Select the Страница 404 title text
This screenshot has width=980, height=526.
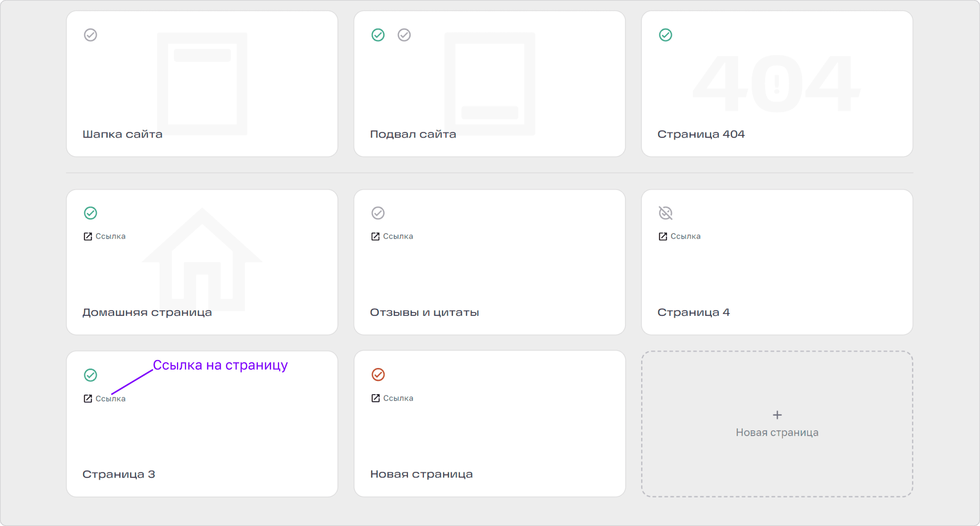coord(701,134)
